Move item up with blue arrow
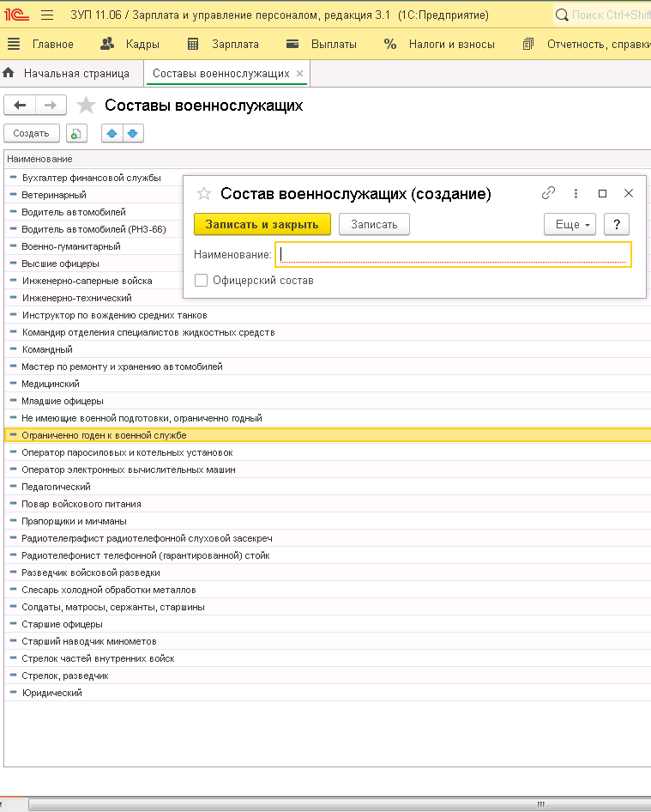The height and width of the screenshot is (812, 651). [x=112, y=134]
